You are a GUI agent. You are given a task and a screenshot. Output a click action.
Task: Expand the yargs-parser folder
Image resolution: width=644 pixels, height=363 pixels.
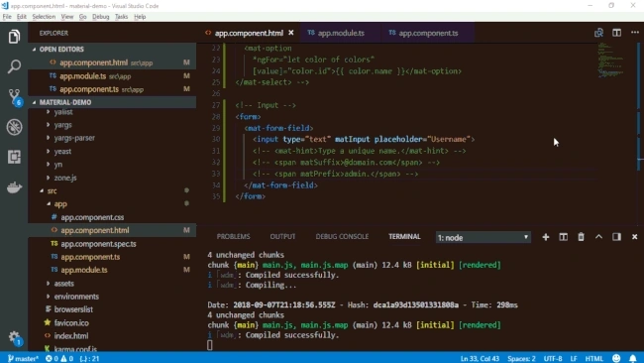coord(74,138)
